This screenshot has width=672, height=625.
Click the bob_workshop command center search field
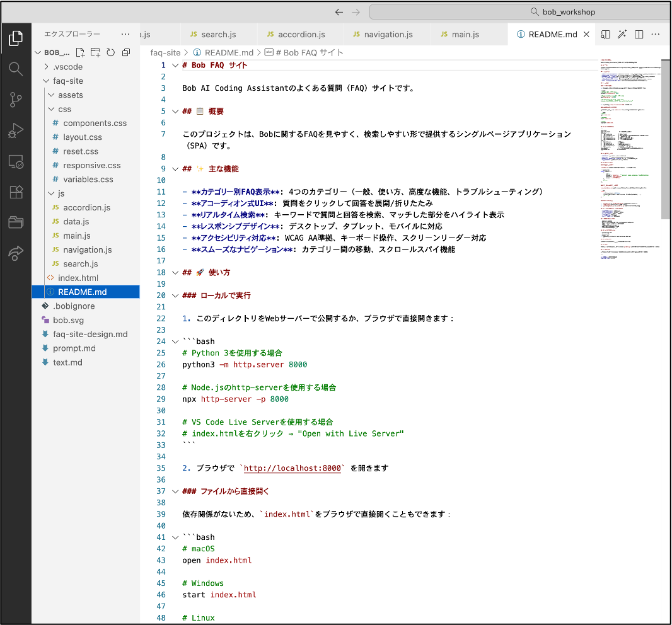(x=519, y=12)
